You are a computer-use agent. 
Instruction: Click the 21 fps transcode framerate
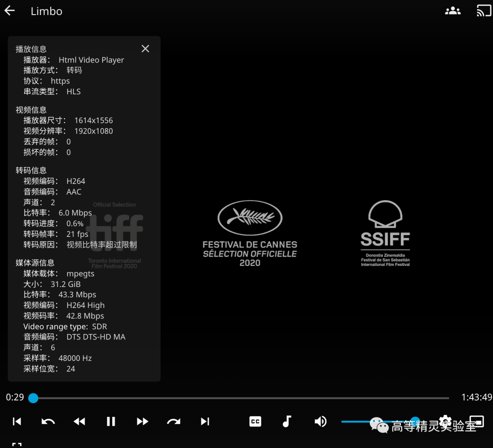click(x=77, y=234)
